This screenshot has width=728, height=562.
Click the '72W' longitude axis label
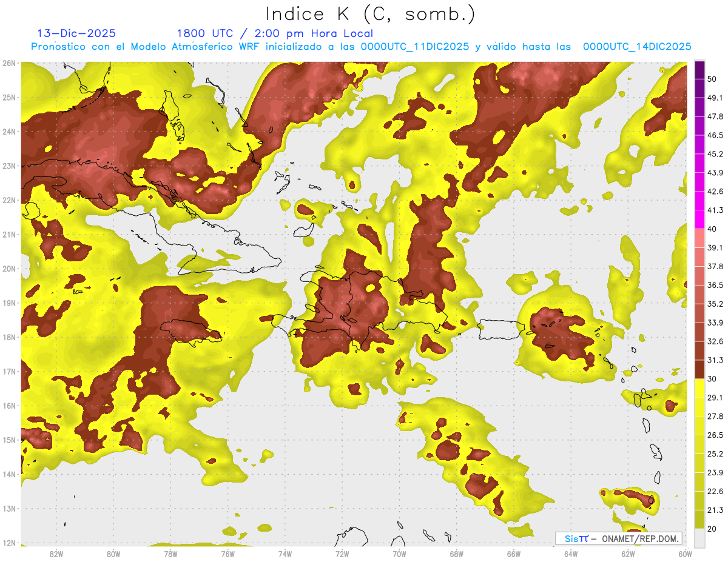click(x=342, y=554)
